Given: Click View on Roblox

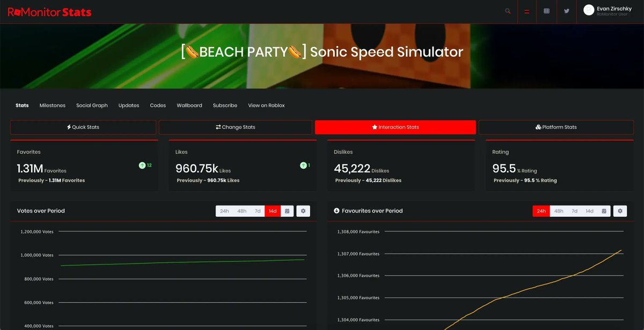Looking at the screenshot, I should [x=266, y=105].
